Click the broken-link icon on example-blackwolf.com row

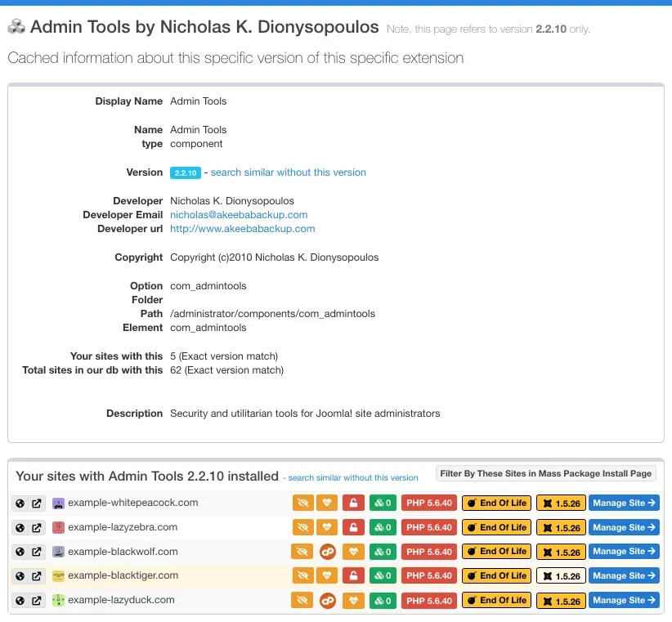(x=327, y=552)
